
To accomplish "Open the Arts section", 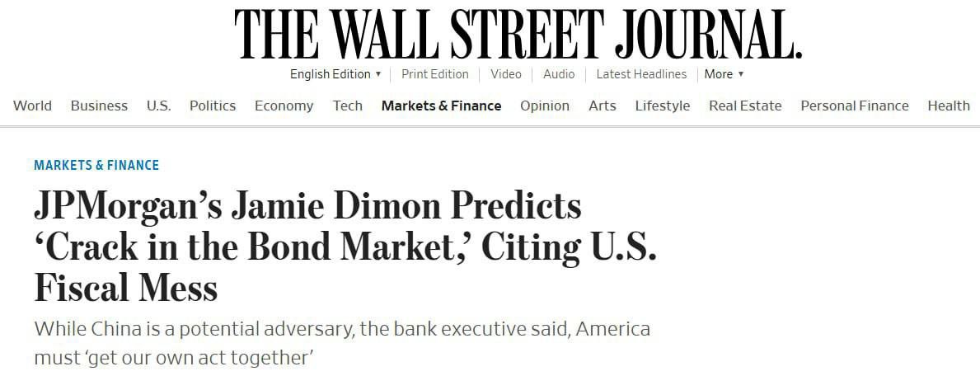I will click(x=602, y=106).
